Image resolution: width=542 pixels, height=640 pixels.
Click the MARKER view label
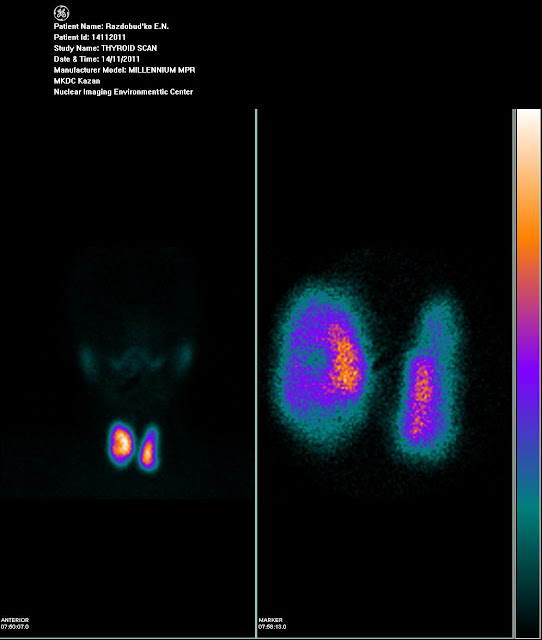click(x=270, y=620)
